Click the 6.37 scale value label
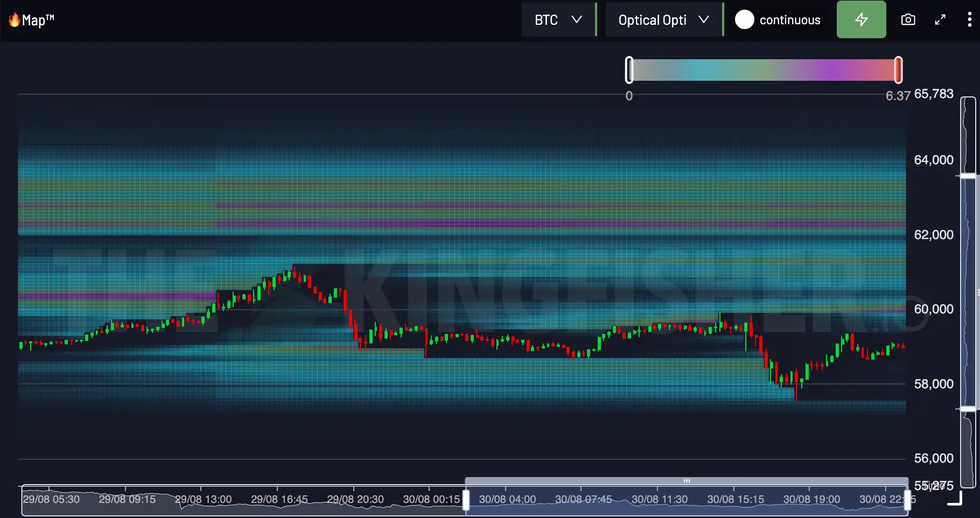 [x=898, y=96]
